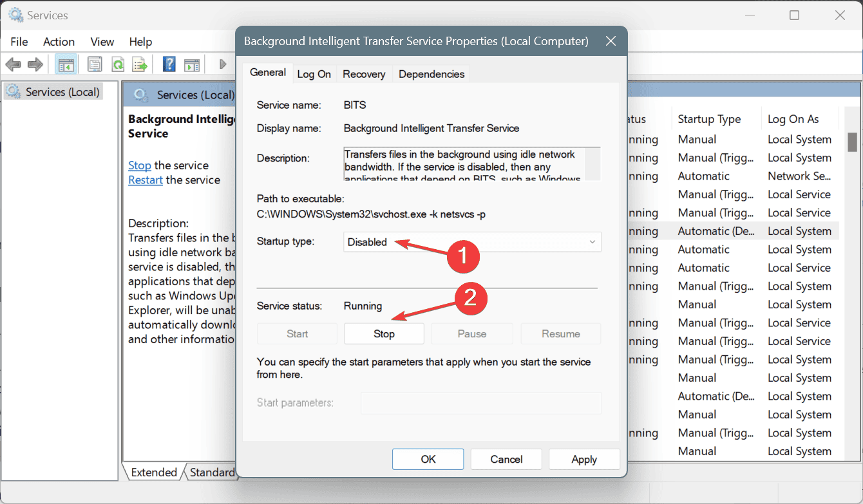
Task: Open the File menu
Action: (x=19, y=42)
